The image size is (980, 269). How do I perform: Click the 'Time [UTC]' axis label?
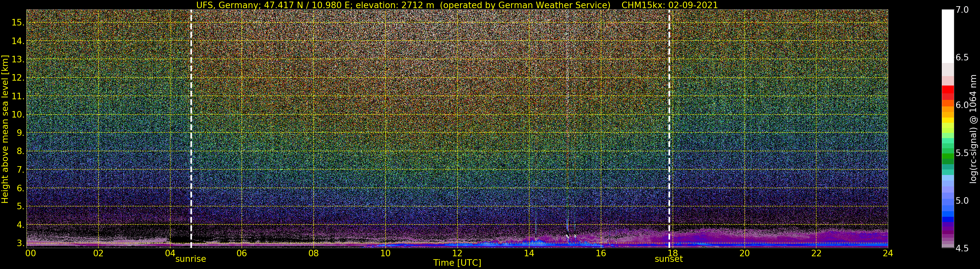pos(457,263)
